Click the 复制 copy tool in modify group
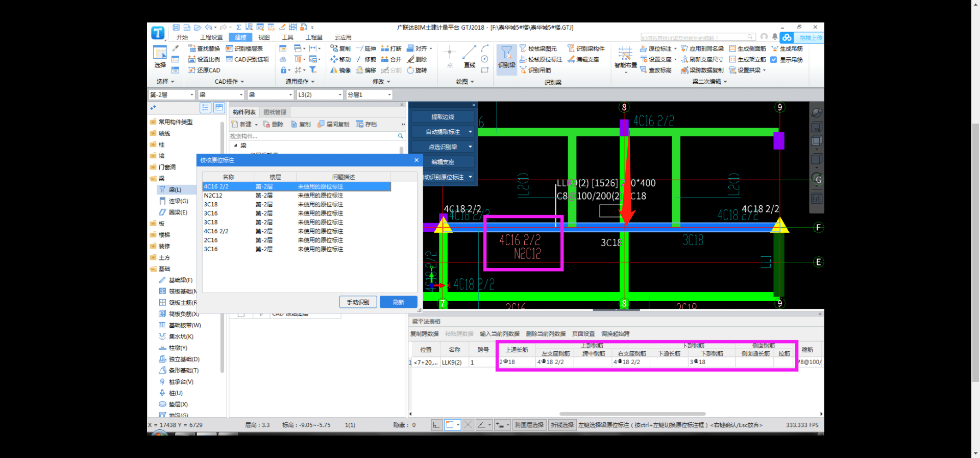This screenshot has height=458, width=980. (340, 49)
